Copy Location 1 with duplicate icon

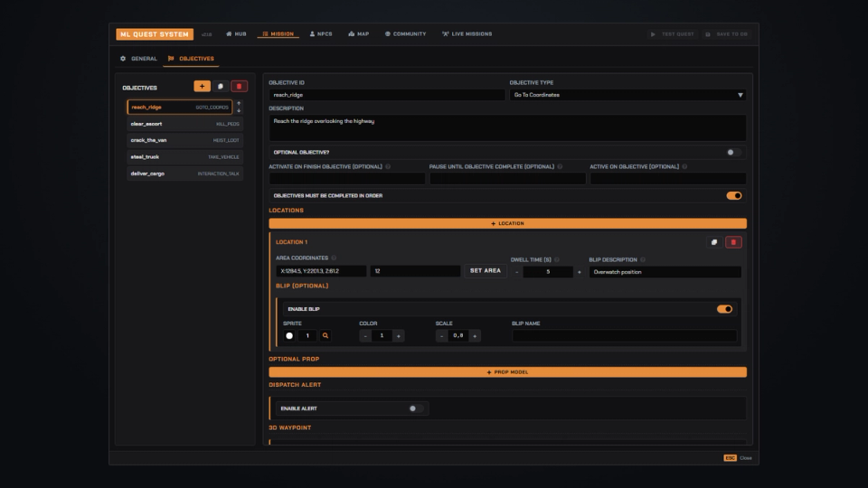click(714, 242)
